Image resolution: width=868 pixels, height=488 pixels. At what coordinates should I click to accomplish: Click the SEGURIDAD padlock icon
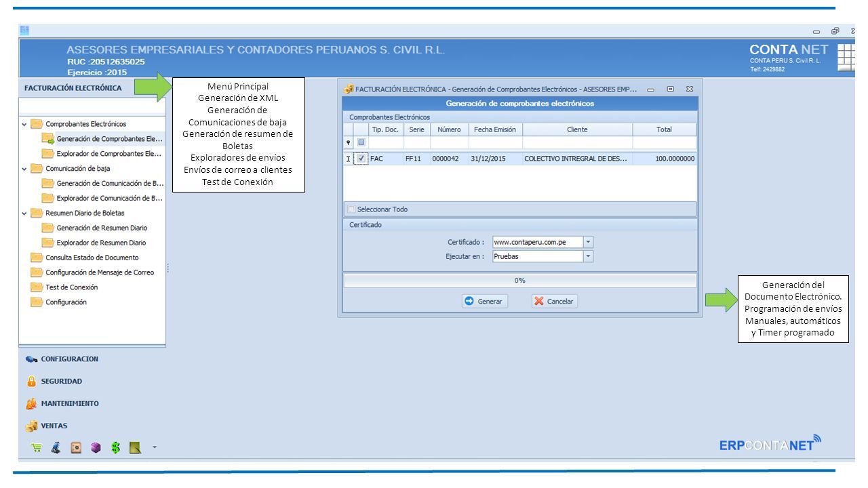[x=31, y=382]
